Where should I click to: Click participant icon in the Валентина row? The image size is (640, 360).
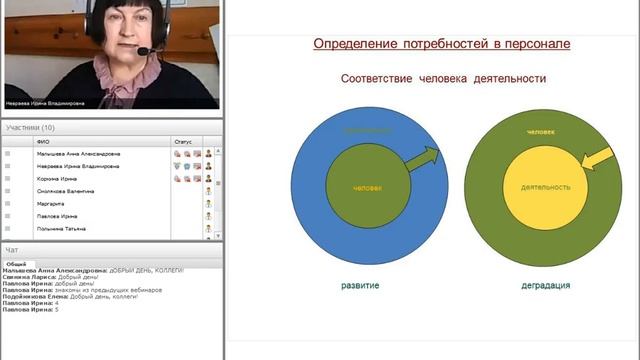209,191
